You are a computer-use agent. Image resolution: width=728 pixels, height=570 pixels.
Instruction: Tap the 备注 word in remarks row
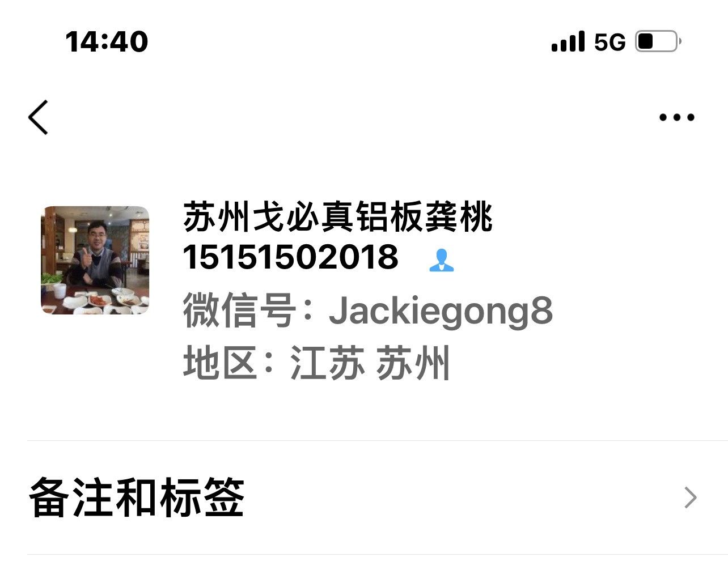(71, 497)
